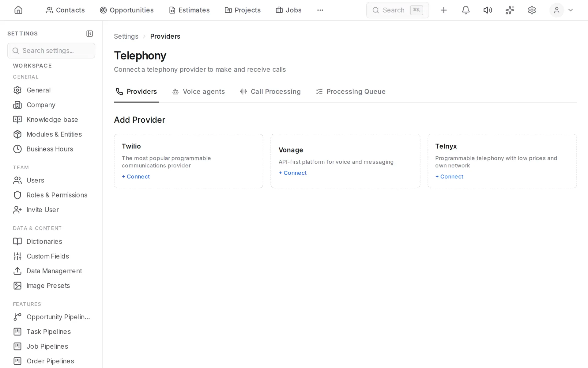Go to the Home icon

(x=18, y=10)
